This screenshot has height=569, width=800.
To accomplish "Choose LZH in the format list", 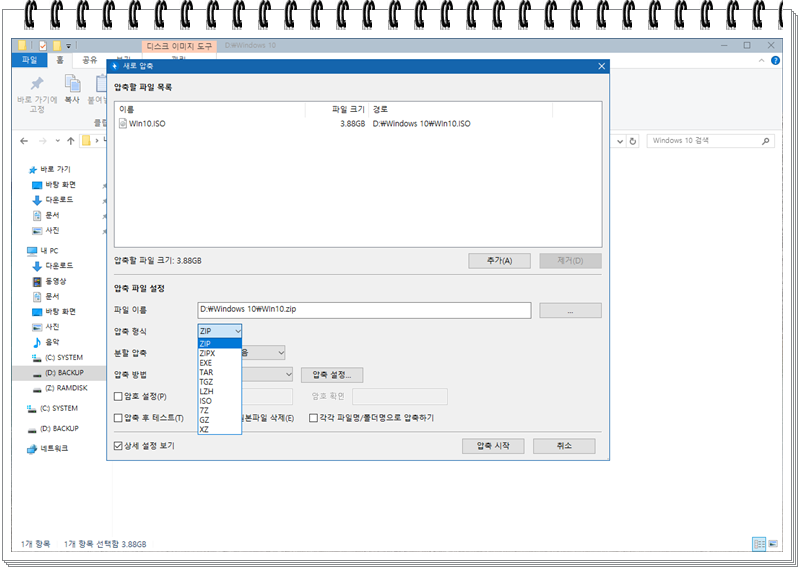I will (219, 391).
